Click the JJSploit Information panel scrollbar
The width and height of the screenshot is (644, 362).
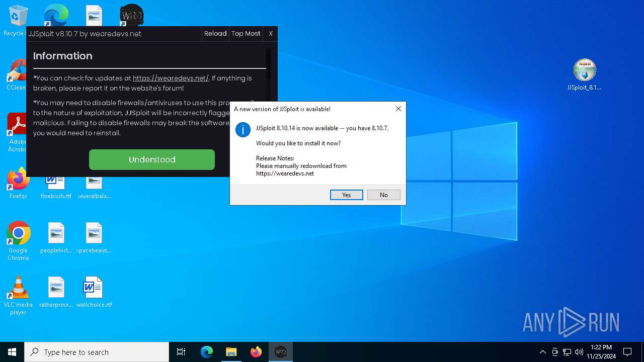(268, 63)
